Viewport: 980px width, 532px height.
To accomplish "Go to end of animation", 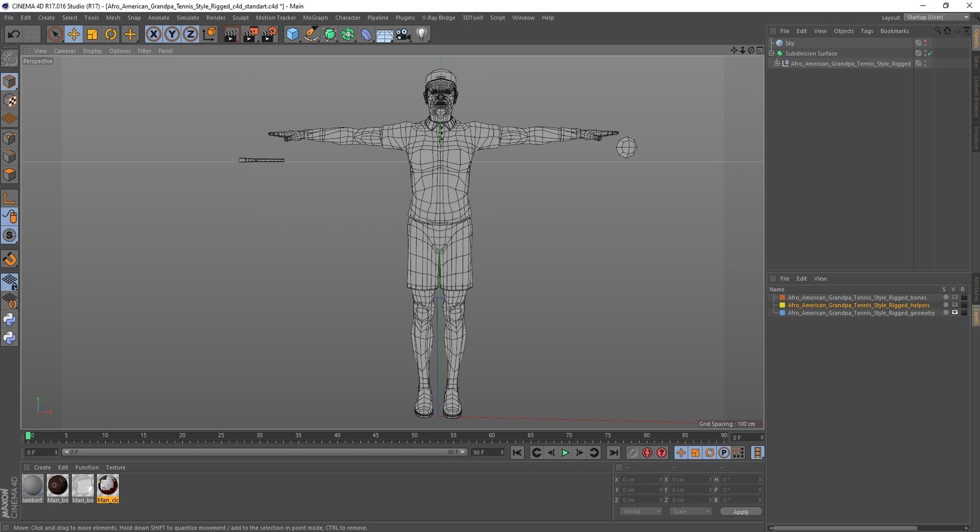I will pyautogui.click(x=614, y=453).
